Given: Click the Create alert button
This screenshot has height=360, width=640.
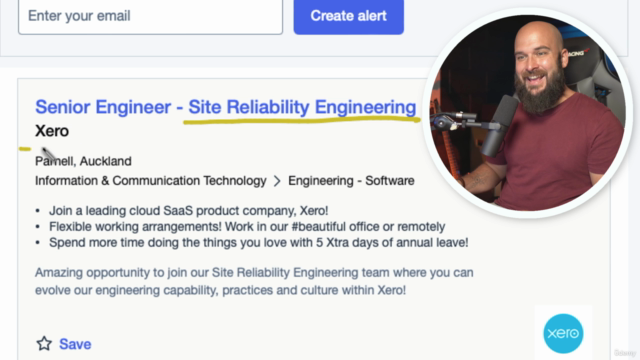Looking at the screenshot, I should [349, 16].
